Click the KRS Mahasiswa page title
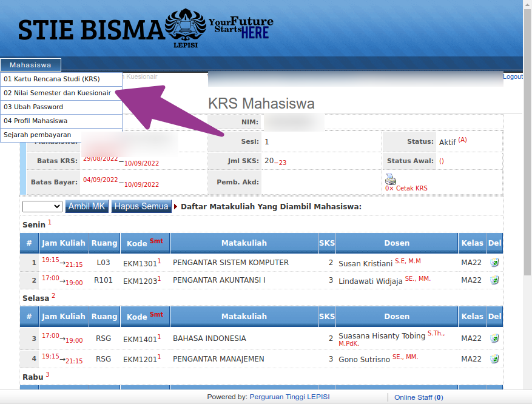 pos(261,104)
